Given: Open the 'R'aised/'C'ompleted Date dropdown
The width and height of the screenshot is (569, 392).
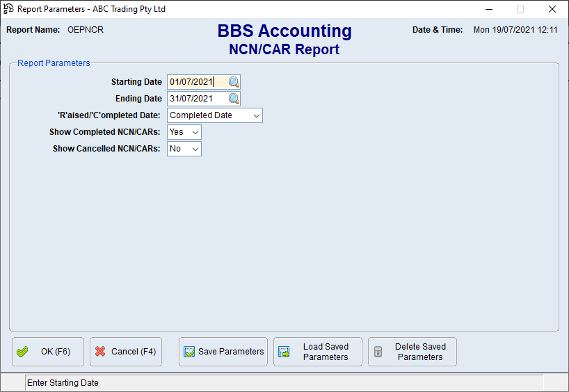Looking at the screenshot, I should click(x=256, y=115).
